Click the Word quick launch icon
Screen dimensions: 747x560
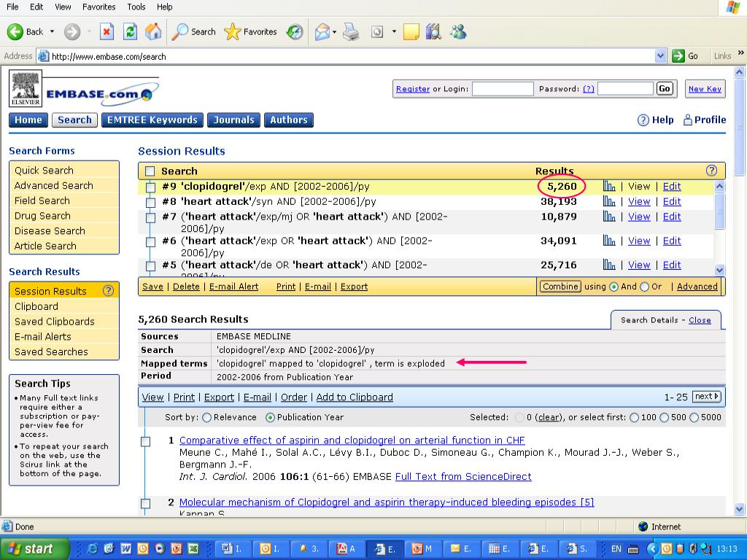tap(125, 549)
